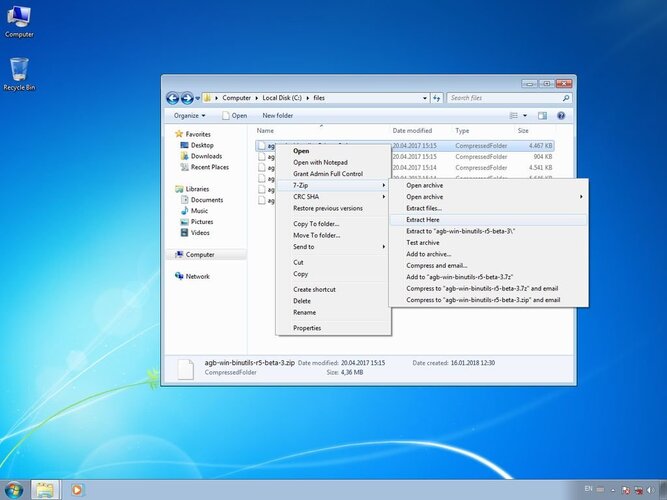Viewport: 667px width, 500px height.
Task: Click breadcrumb arrow after Local Disk (C:)
Action: (308, 98)
